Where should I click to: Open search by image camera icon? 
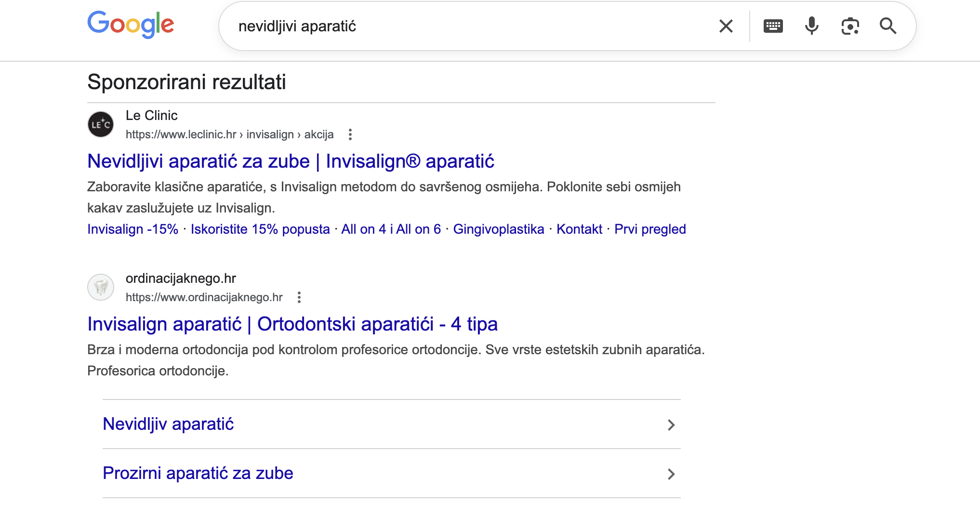click(x=850, y=26)
